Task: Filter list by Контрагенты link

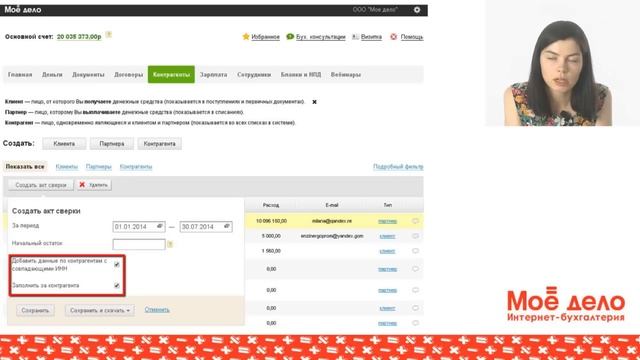Action: 136,167
